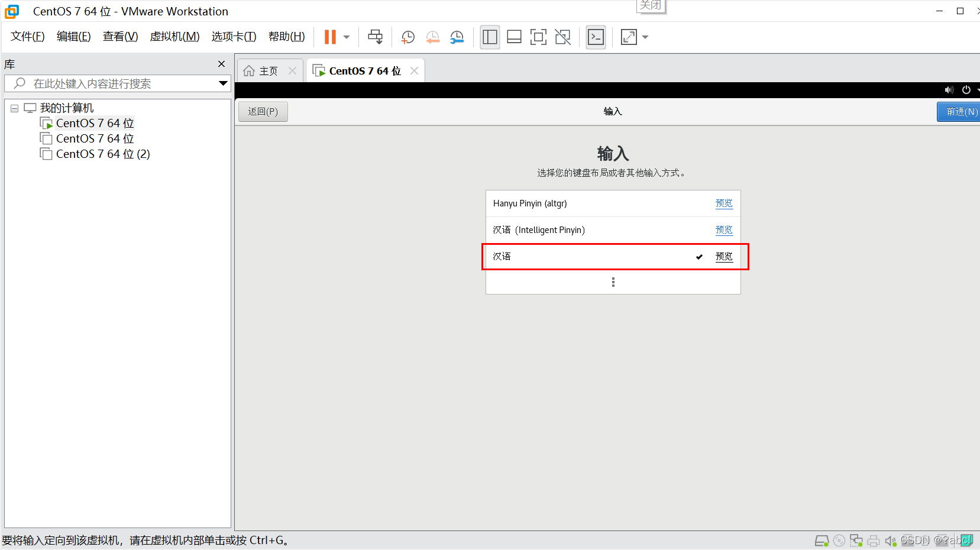Click the sound card status icon
980x550 pixels.
890,541
